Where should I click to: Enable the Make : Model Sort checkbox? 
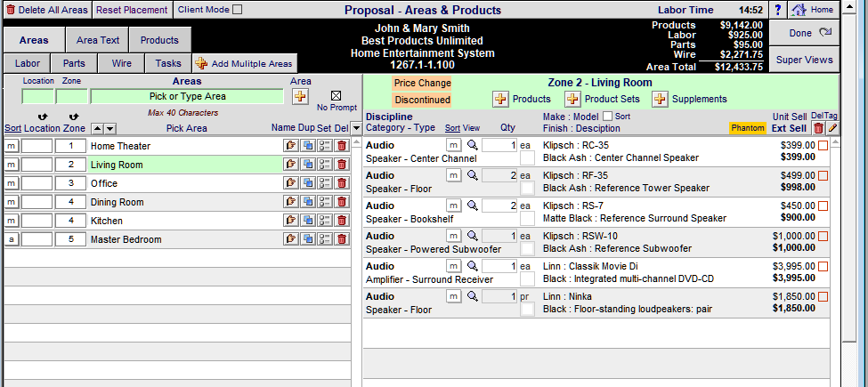click(x=607, y=117)
